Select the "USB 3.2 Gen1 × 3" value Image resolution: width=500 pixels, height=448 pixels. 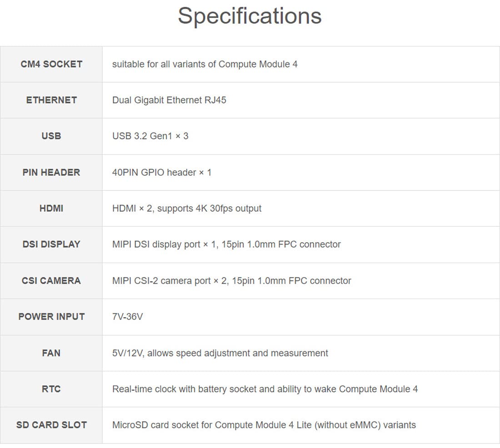point(150,136)
